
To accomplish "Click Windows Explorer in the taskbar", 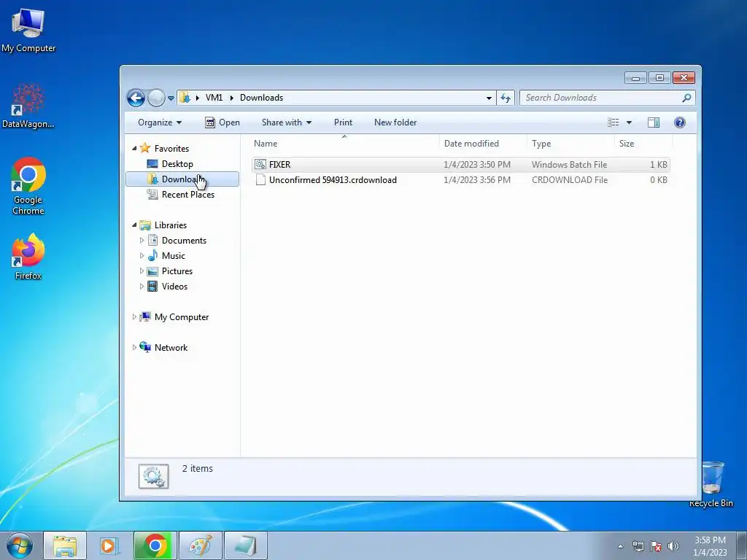I will click(65, 545).
